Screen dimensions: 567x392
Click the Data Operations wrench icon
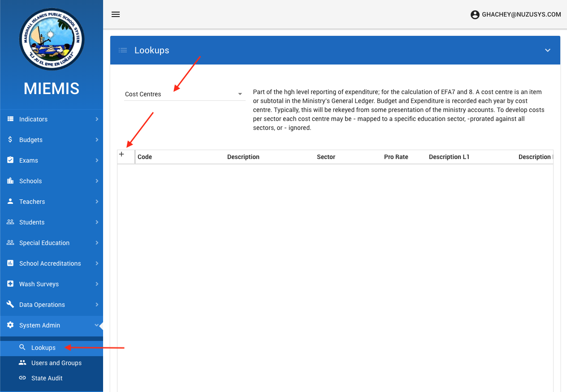point(10,305)
